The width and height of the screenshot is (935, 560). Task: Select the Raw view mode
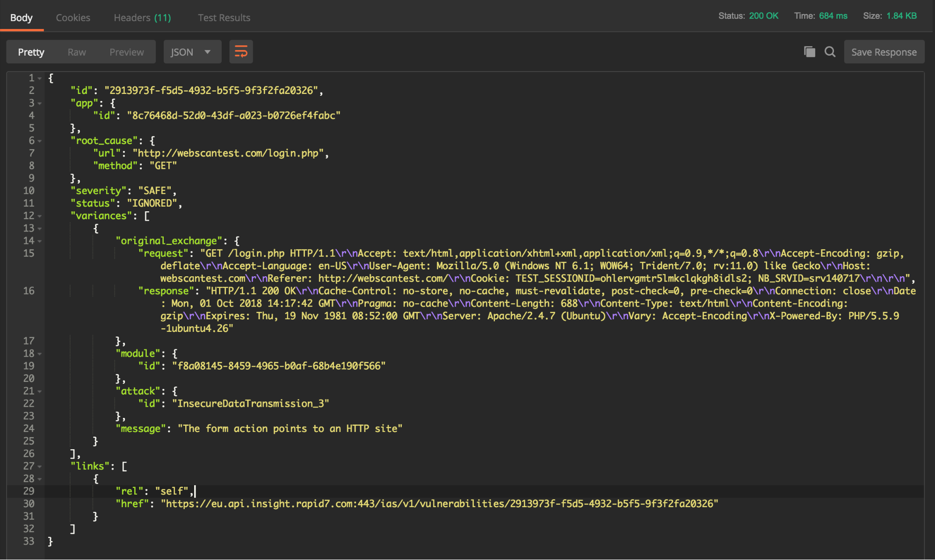click(x=77, y=52)
